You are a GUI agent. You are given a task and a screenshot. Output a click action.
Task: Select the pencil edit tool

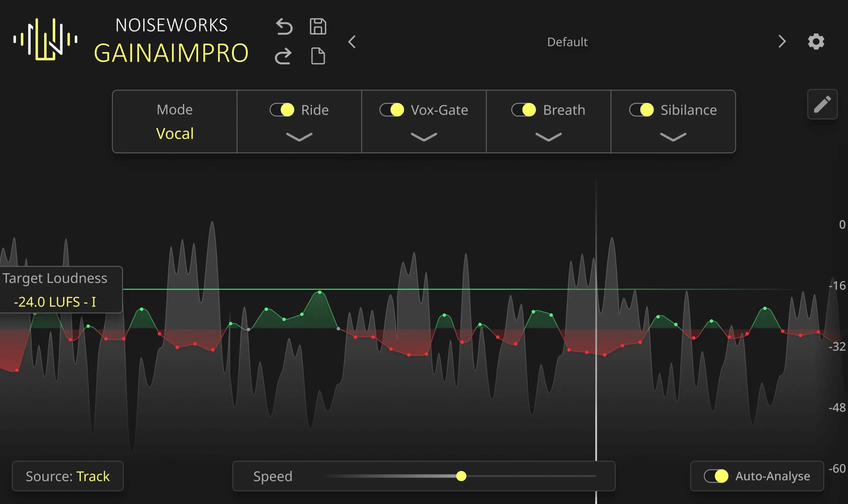(822, 104)
